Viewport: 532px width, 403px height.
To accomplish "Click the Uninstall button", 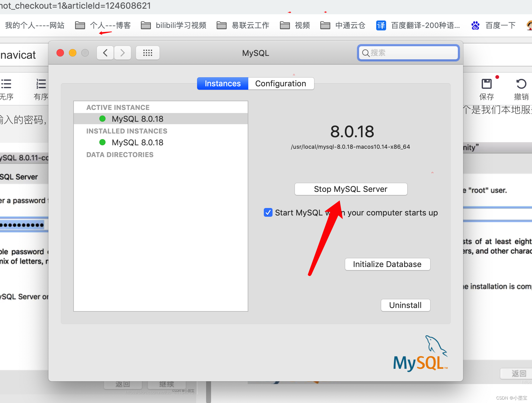I will pos(405,305).
